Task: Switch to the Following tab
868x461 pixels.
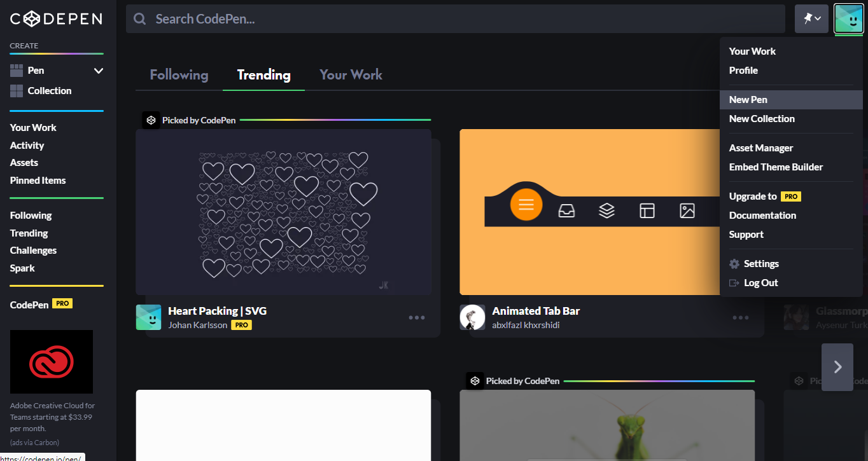Action: point(179,75)
